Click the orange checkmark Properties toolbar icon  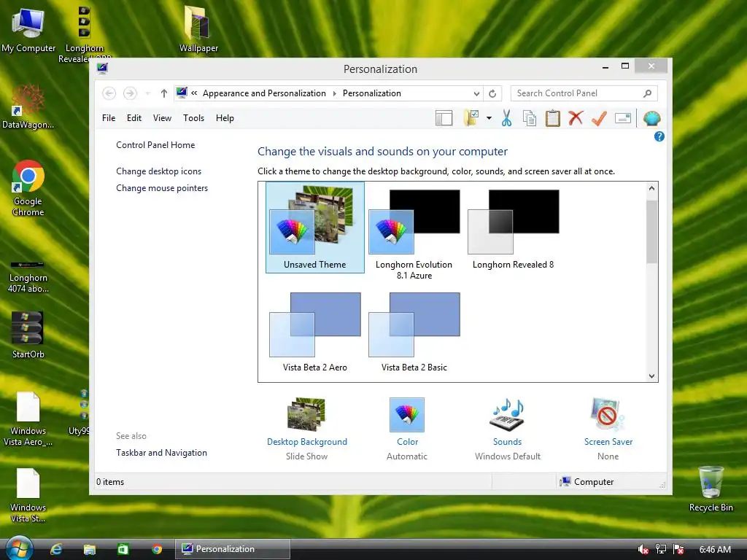pos(599,118)
